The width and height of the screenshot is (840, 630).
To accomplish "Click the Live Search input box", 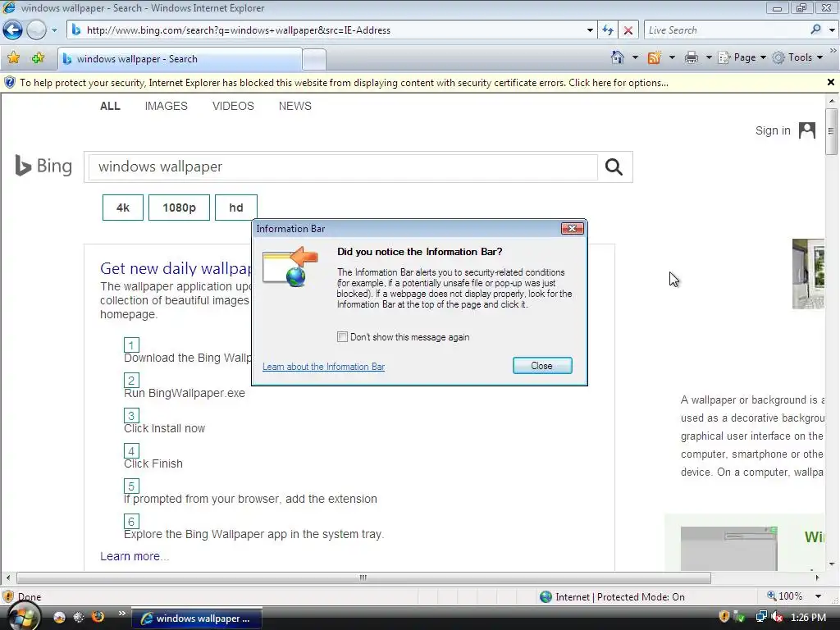I will [x=726, y=30].
